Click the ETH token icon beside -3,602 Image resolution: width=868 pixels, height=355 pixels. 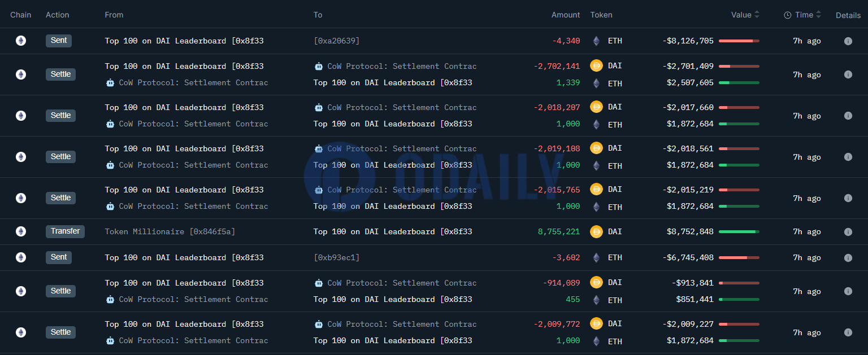click(x=596, y=257)
